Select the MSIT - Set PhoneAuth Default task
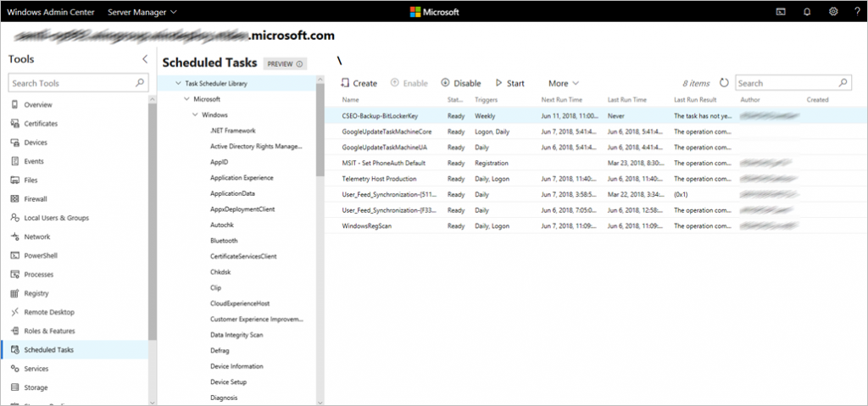 (x=596, y=163)
